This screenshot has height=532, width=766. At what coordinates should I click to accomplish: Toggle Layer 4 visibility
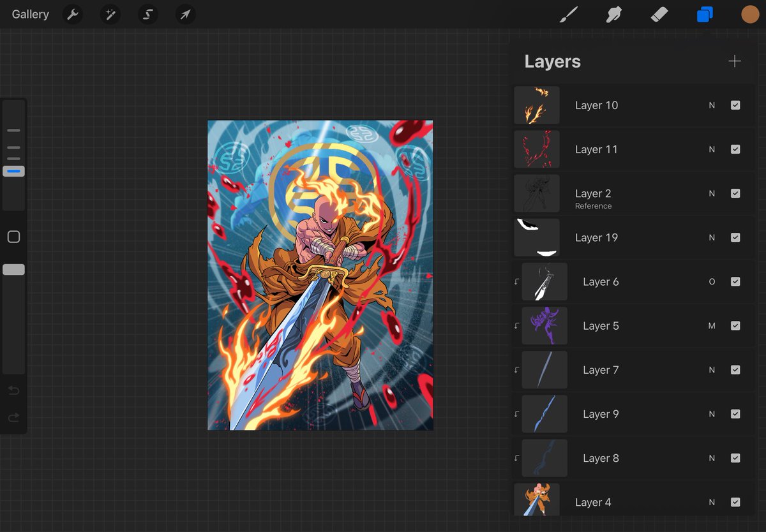point(735,502)
